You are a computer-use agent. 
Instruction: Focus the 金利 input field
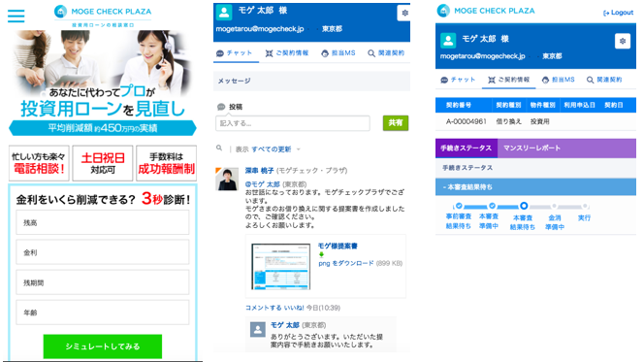point(103,252)
